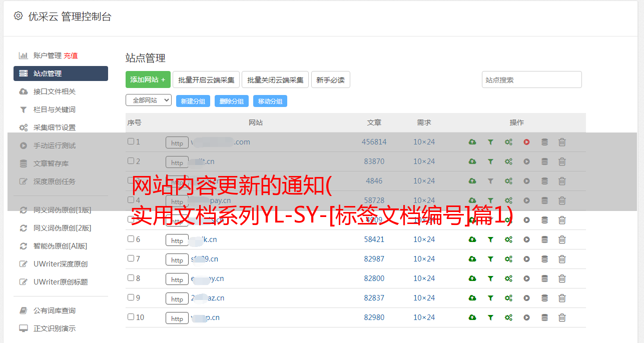The image size is (644, 343).
Task: Open database icon for site 82987
Action: (x=544, y=259)
